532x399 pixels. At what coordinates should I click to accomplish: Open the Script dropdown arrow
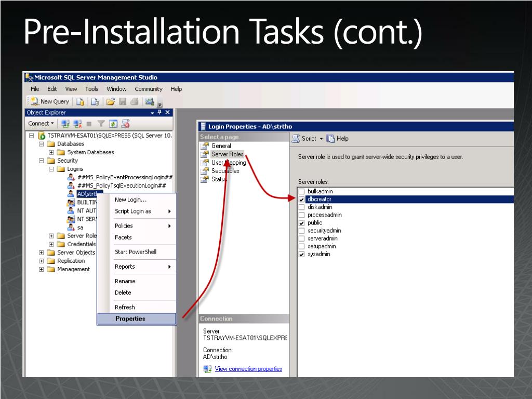pyautogui.click(x=321, y=139)
